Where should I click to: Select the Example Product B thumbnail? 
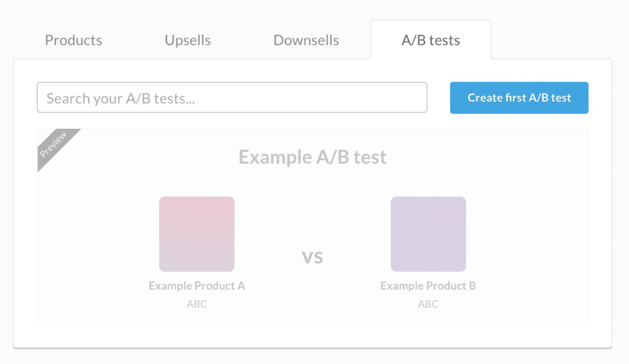tap(428, 234)
